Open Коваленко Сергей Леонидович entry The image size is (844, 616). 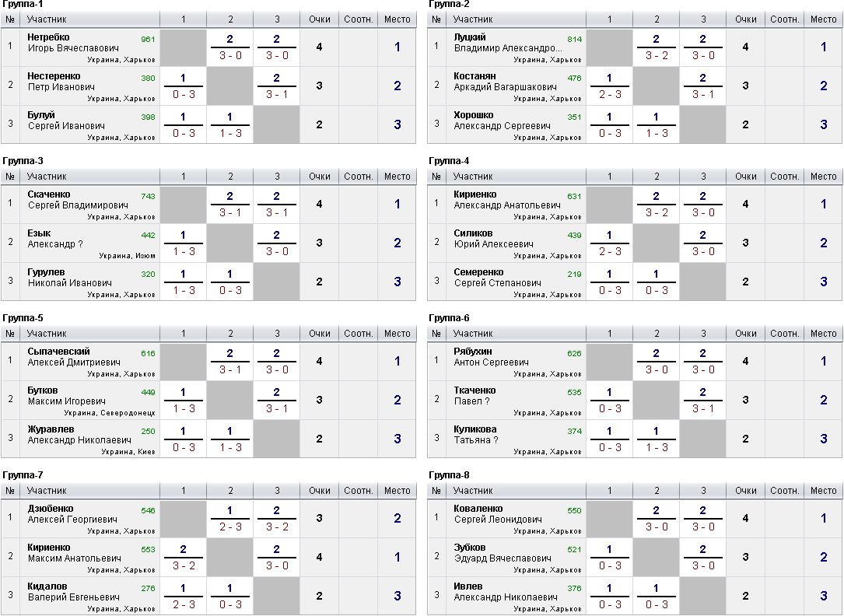click(x=498, y=514)
